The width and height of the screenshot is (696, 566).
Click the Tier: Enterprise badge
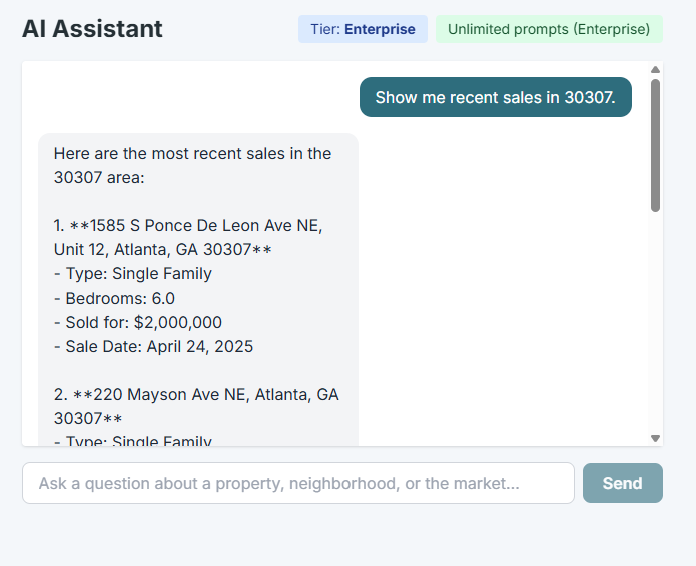coord(363,29)
